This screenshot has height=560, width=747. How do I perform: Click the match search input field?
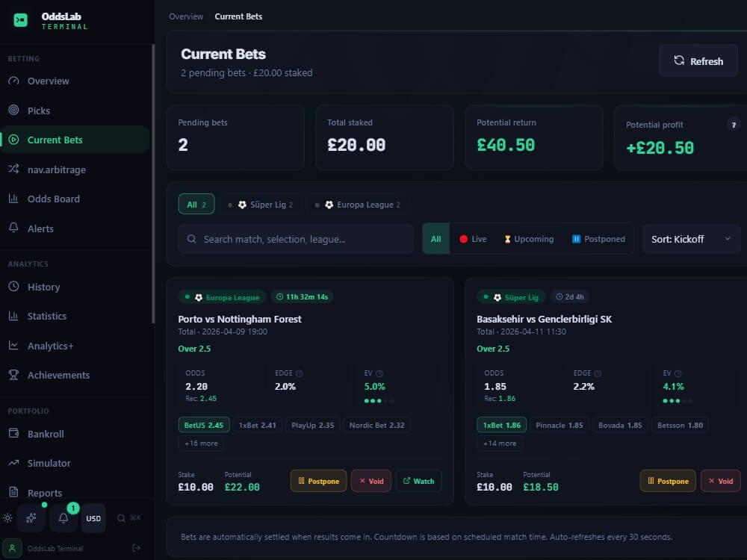pos(295,239)
